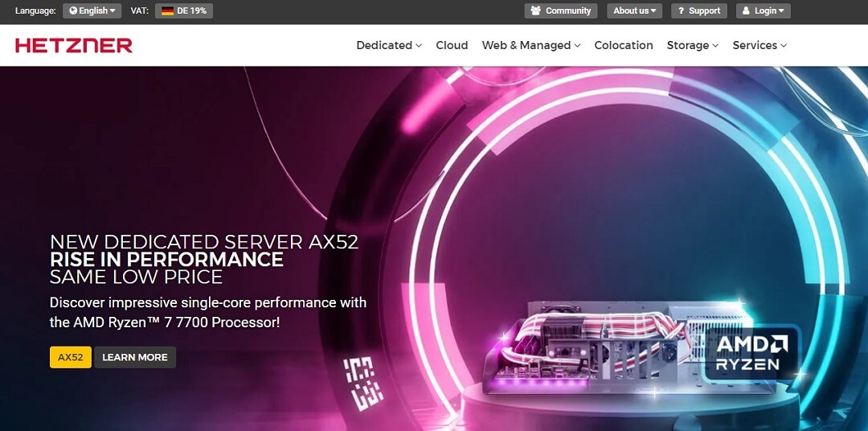Expand the About us dropdown

[634, 10]
